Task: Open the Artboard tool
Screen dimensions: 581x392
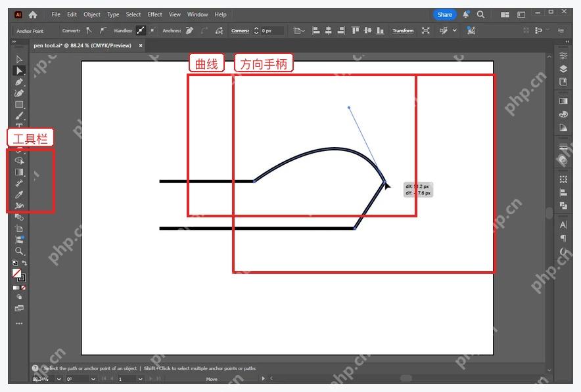Action: coord(19,229)
